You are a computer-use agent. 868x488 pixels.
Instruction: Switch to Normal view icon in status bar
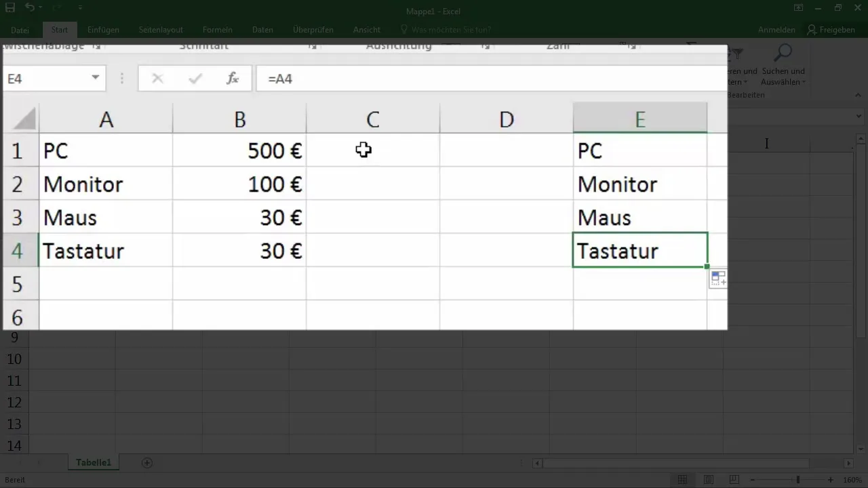[x=683, y=480]
